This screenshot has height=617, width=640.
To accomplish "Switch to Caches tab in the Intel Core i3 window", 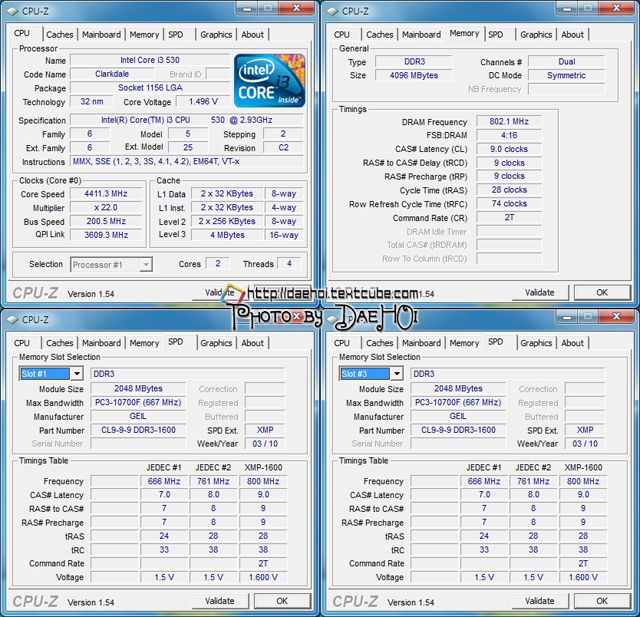I will [60, 35].
